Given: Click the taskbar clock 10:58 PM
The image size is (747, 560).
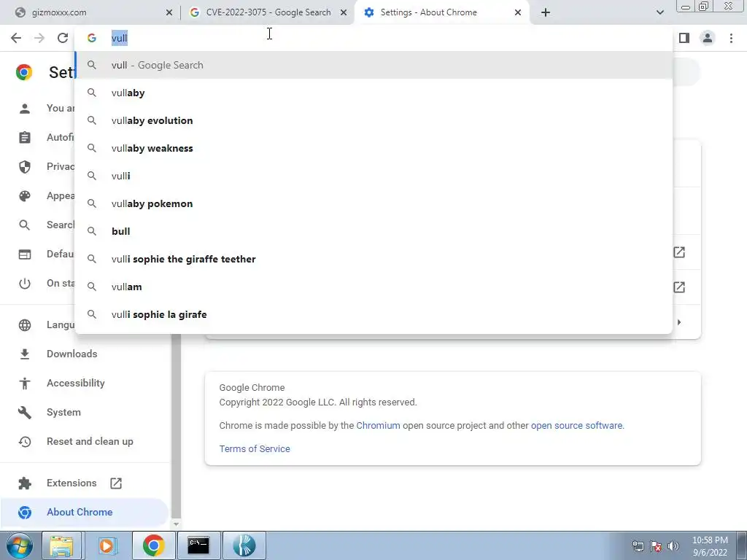Looking at the screenshot, I should click(x=710, y=546).
